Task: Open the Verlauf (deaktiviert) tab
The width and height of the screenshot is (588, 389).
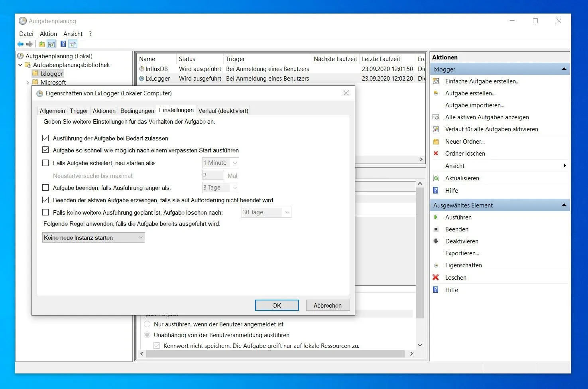Action: pos(223,111)
